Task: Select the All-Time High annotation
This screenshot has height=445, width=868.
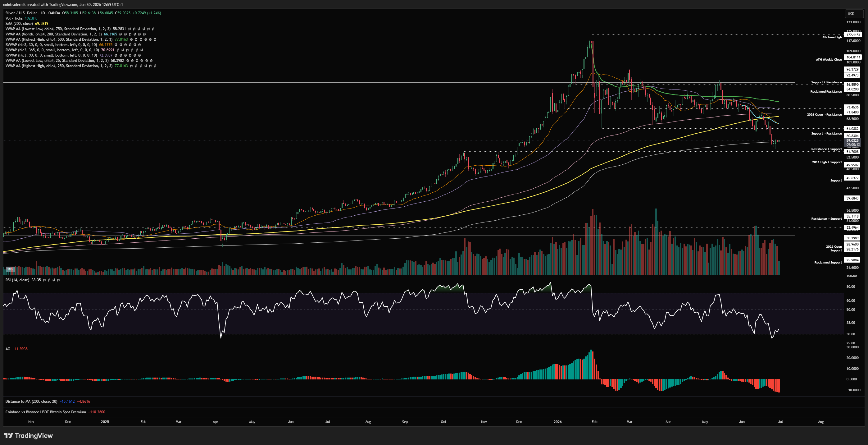Action: (832, 37)
